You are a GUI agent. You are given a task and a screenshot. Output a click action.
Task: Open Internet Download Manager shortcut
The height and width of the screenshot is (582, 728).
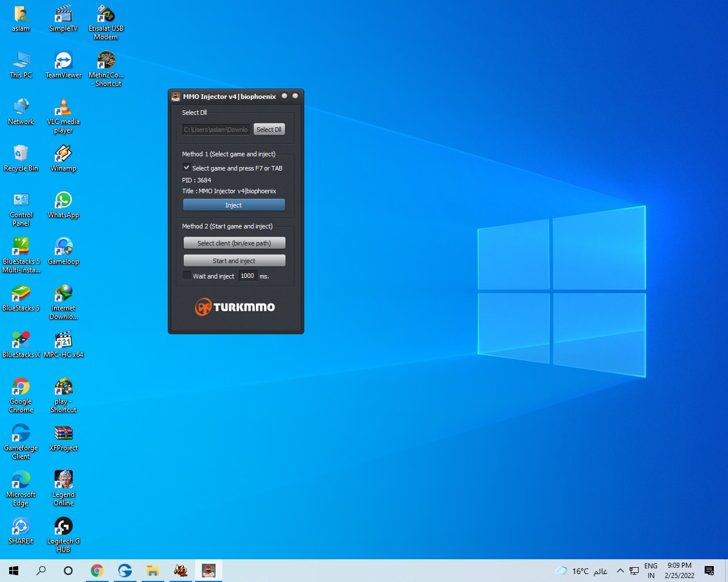coord(63,302)
